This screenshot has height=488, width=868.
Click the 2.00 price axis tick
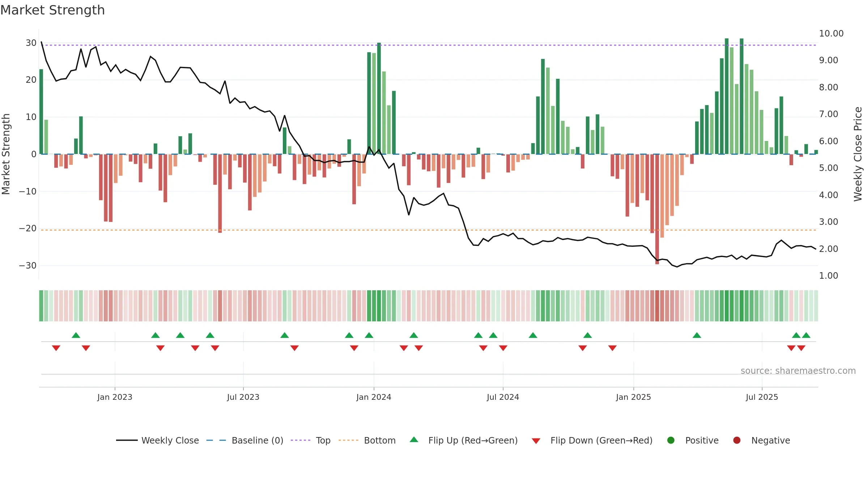[x=829, y=249]
